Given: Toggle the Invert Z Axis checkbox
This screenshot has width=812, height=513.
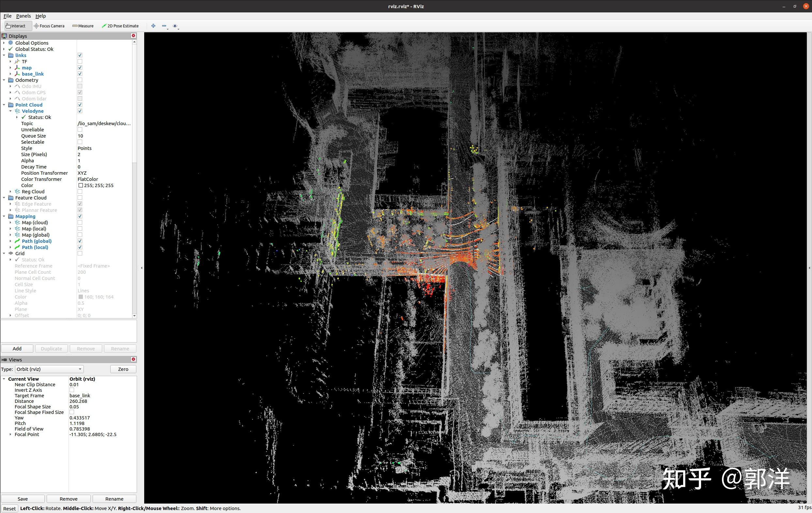Looking at the screenshot, I should point(72,390).
